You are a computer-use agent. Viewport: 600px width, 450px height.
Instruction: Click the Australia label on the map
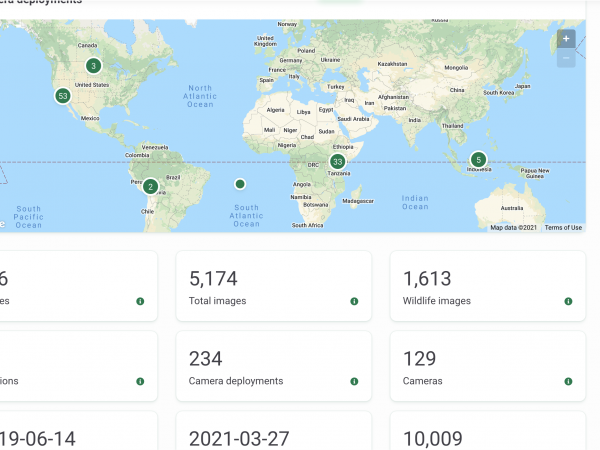[512, 208]
